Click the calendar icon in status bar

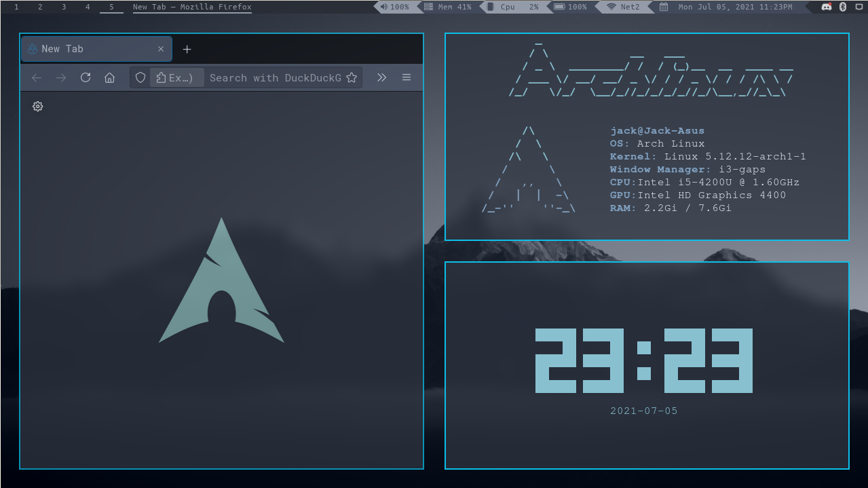coord(664,7)
